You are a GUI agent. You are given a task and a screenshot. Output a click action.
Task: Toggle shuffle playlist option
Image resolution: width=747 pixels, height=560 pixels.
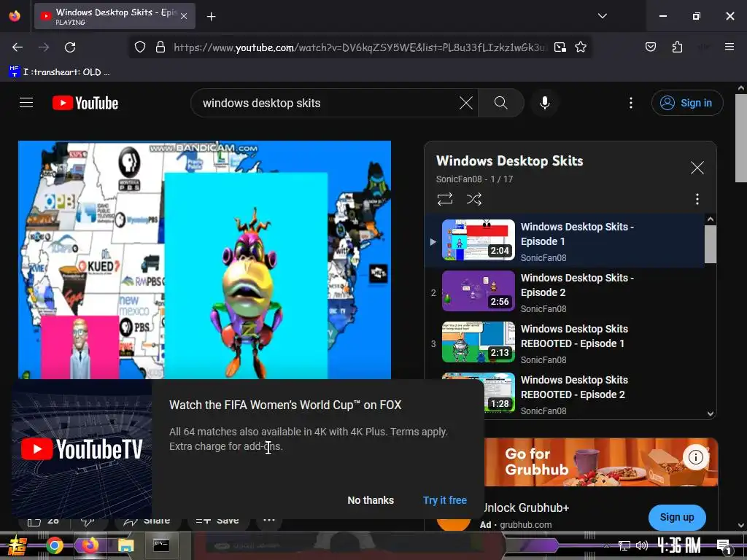(474, 198)
